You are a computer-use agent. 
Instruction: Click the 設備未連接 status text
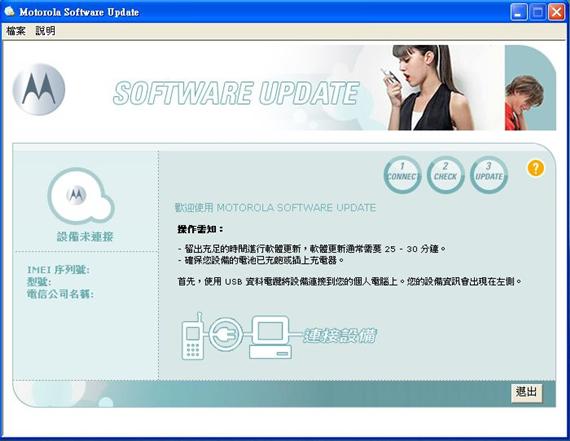pyautogui.click(x=85, y=237)
